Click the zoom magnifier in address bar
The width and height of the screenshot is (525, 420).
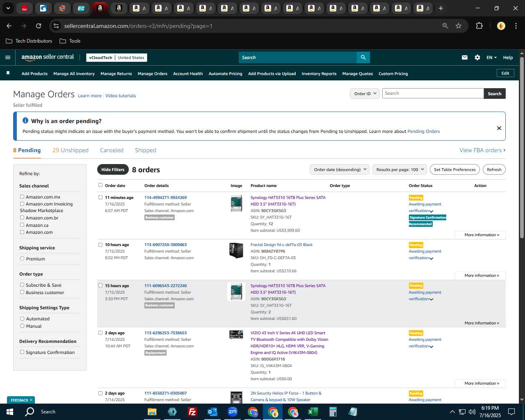[445, 26]
